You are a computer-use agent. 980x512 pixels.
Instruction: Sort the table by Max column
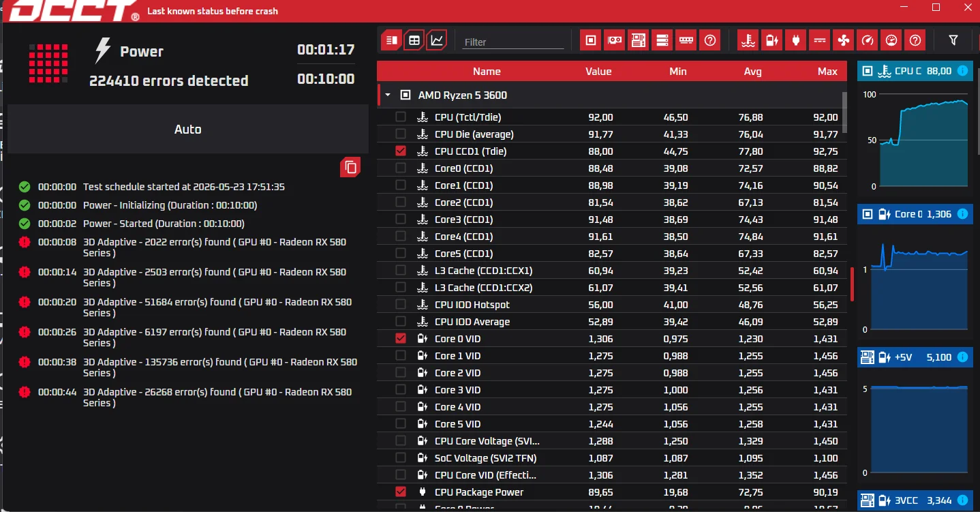pyautogui.click(x=827, y=72)
